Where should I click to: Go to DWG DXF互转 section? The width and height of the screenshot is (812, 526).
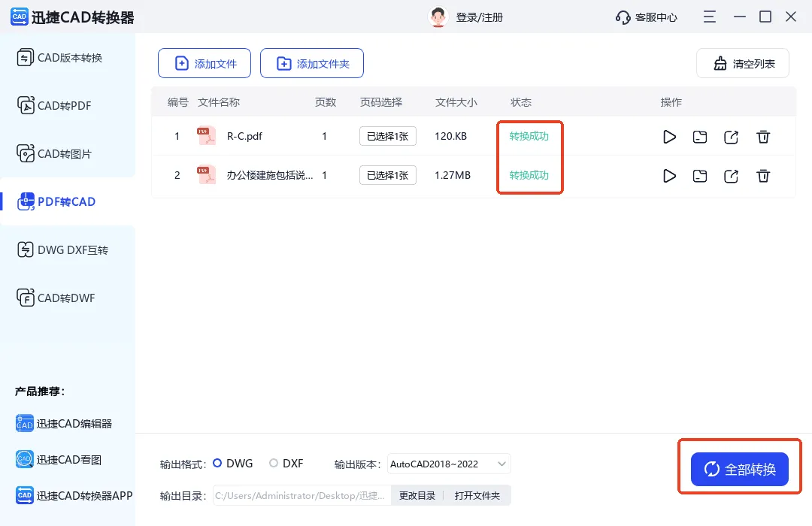(62, 250)
